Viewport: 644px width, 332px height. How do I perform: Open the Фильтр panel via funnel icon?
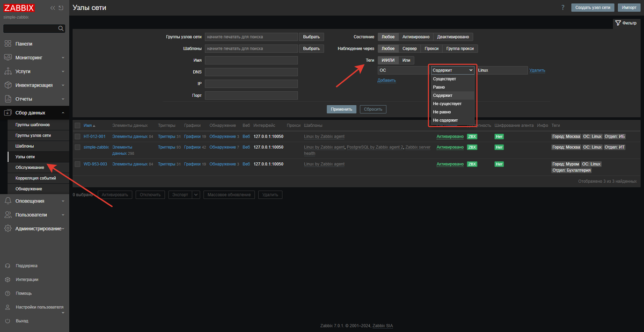pyautogui.click(x=626, y=23)
